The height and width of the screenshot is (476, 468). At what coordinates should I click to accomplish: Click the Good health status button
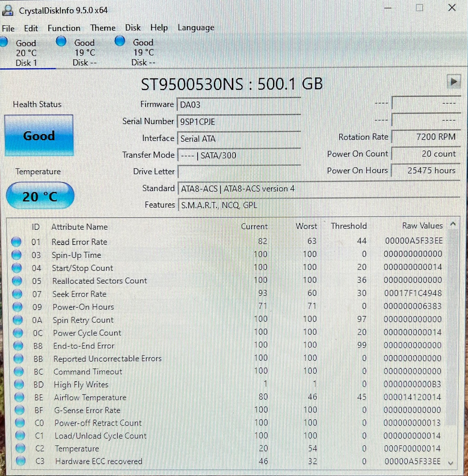39,135
